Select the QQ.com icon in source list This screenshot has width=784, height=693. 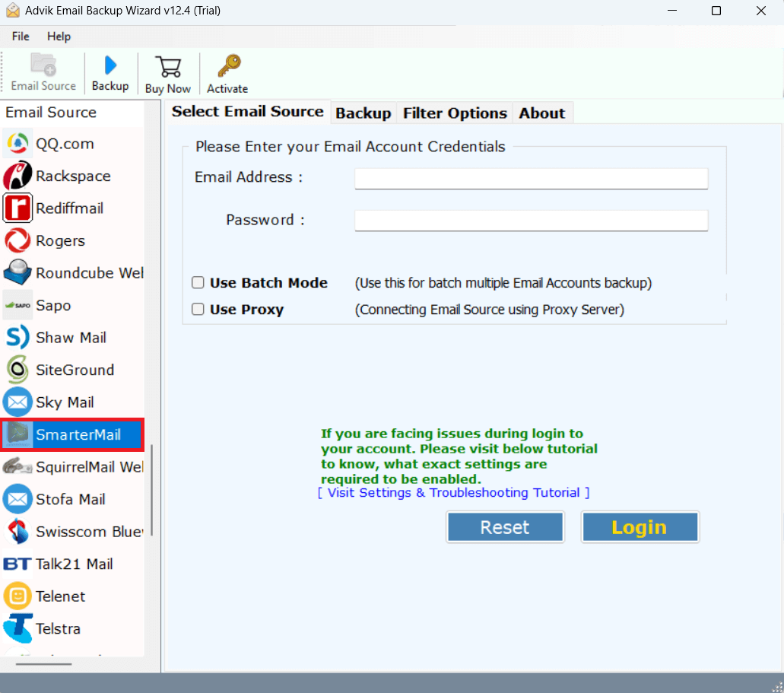click(17, 144)
